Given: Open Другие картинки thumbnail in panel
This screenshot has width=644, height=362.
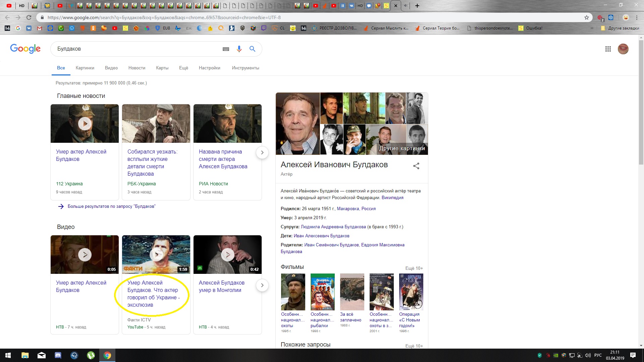Looking at the screenshot, I should (x=402, y=148).
